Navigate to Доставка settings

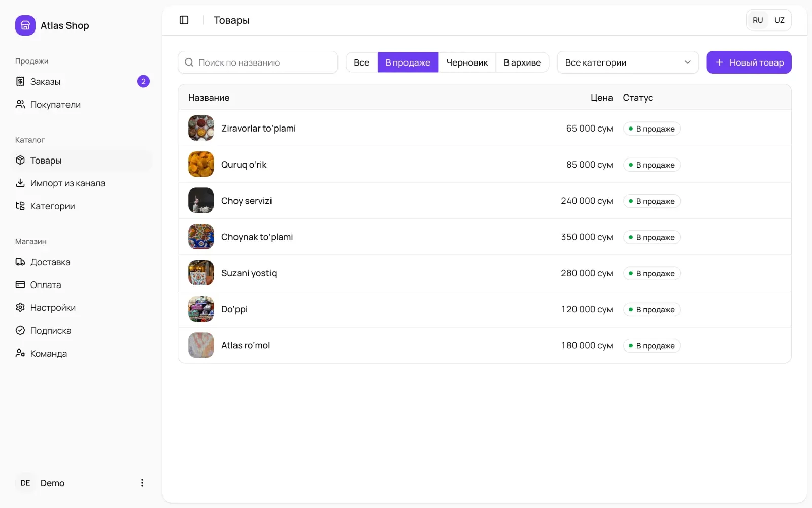pos(81,262)
